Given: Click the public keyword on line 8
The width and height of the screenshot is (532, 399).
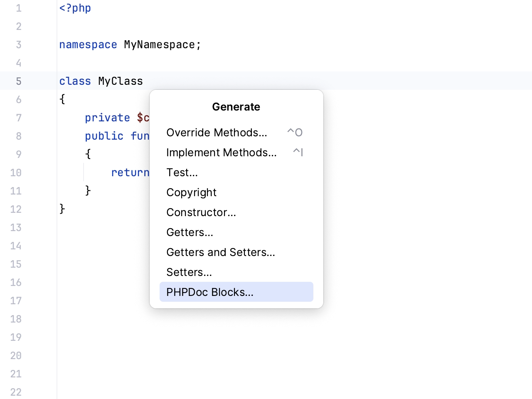Looking at the screenshot, I should click(104, 136).
